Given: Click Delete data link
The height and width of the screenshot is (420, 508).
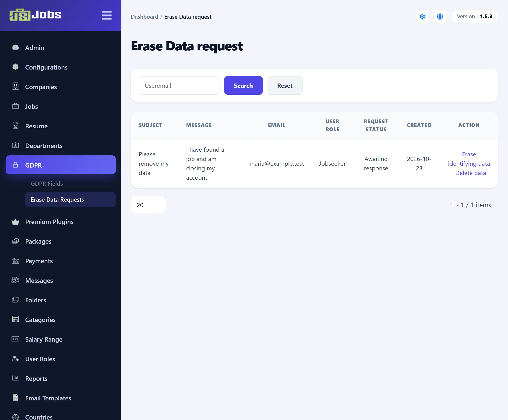Looking at the screenshot, I should tap(470, 173).
